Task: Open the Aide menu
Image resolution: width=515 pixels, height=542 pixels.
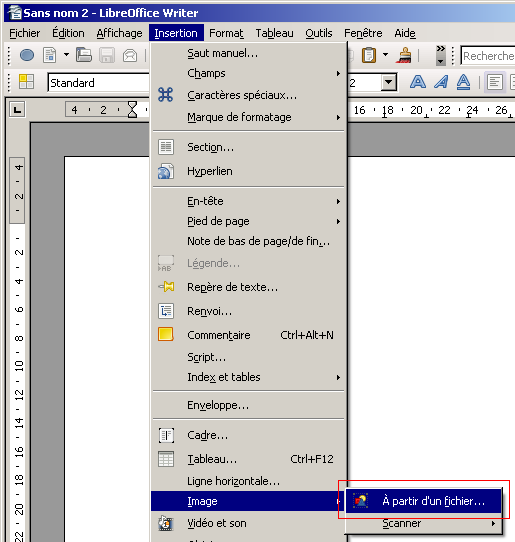Action: click(405, 33)
